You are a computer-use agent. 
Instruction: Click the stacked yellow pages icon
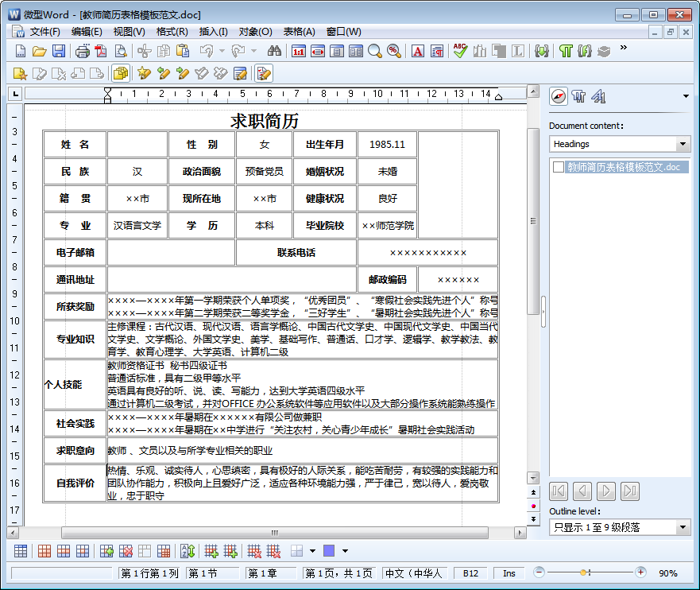tap(121, 73)
